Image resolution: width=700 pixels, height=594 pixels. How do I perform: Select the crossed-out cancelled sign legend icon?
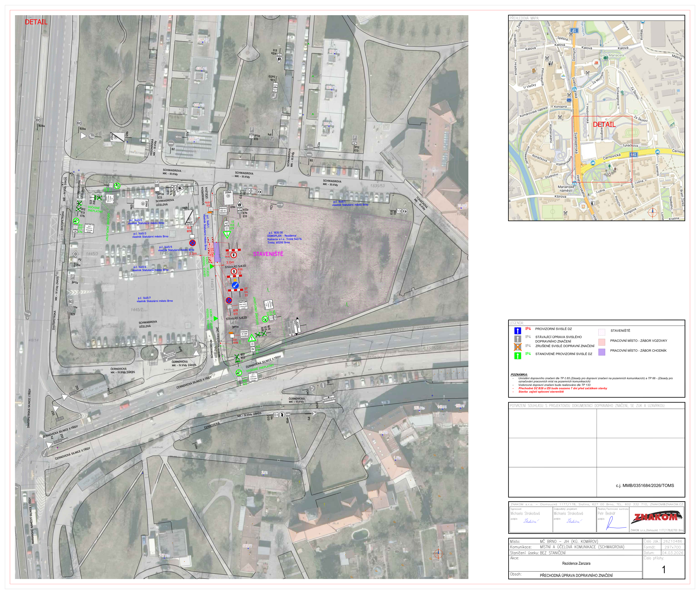coord(517,347)
